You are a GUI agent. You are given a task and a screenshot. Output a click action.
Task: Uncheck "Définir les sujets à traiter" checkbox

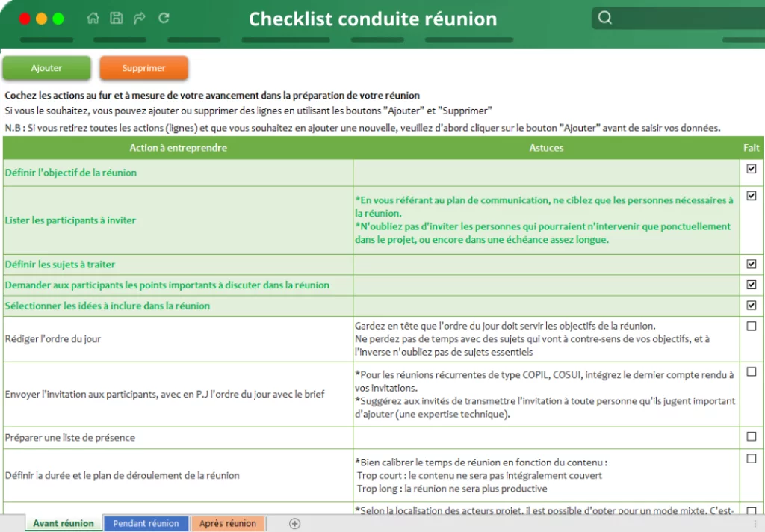752,264
